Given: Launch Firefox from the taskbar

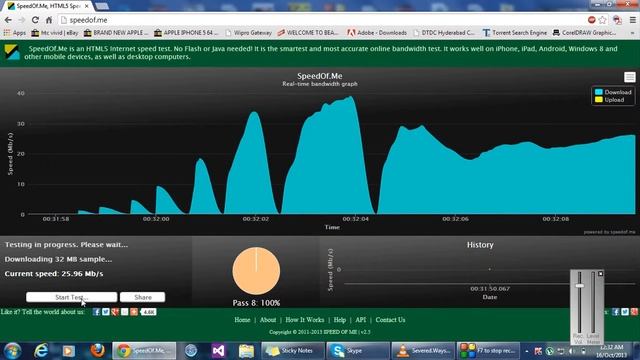Looking at the screenshot, I should point(97,351).
